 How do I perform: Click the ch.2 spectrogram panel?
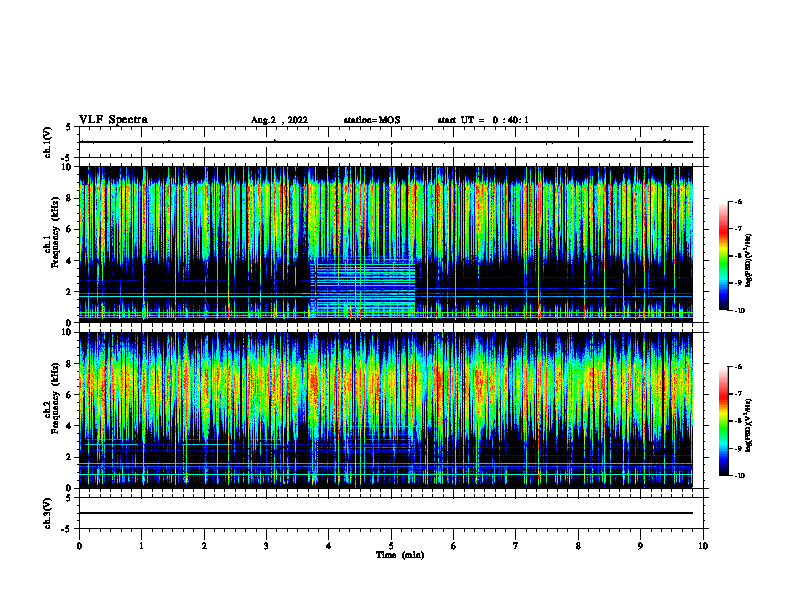(386, 410)
